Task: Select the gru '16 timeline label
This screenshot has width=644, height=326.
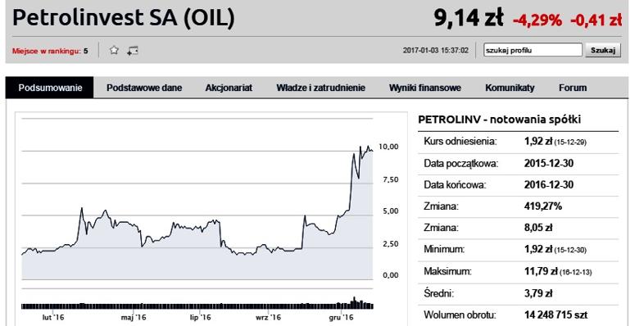Action: pos(342,317)
